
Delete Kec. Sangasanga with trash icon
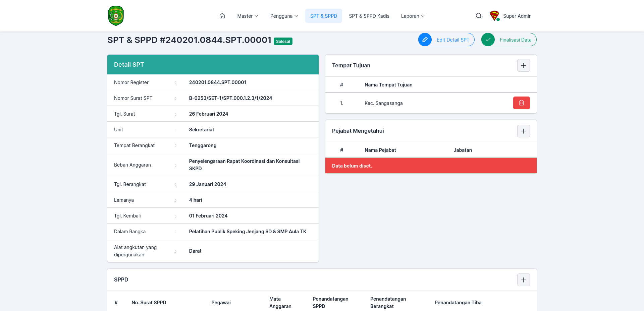[x=522, y=103]
